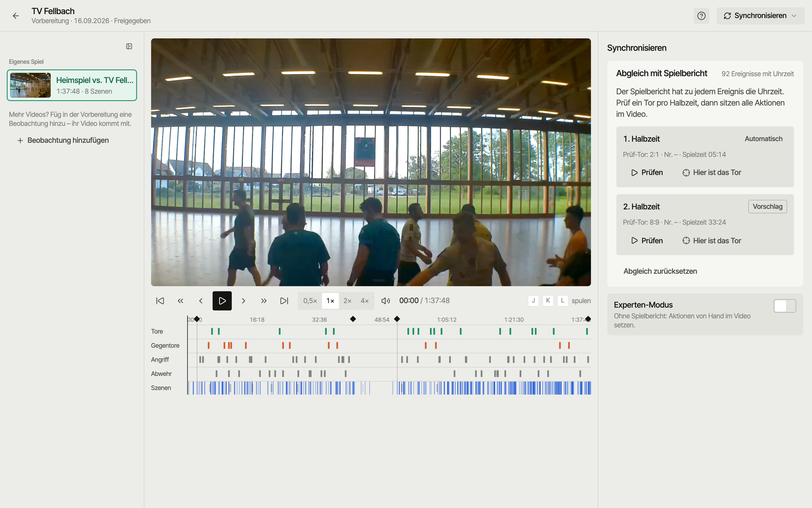Collapse the left sidebar panel
The image size is (812, 508).
point(129,46)
